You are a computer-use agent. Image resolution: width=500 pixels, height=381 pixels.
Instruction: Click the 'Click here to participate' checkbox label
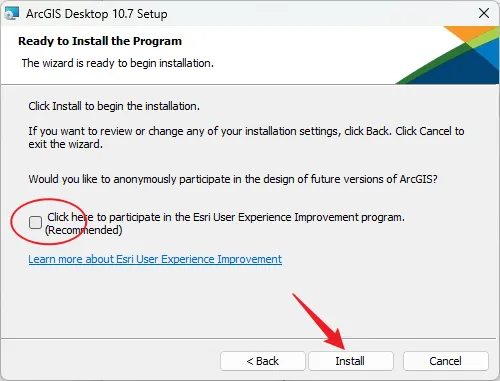tap(226, 217)
